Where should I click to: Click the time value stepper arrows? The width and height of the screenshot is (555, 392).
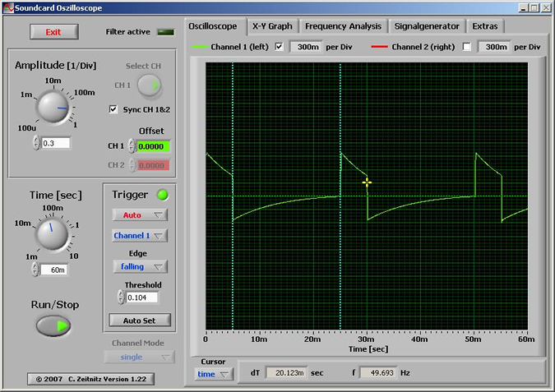[35, 269]
